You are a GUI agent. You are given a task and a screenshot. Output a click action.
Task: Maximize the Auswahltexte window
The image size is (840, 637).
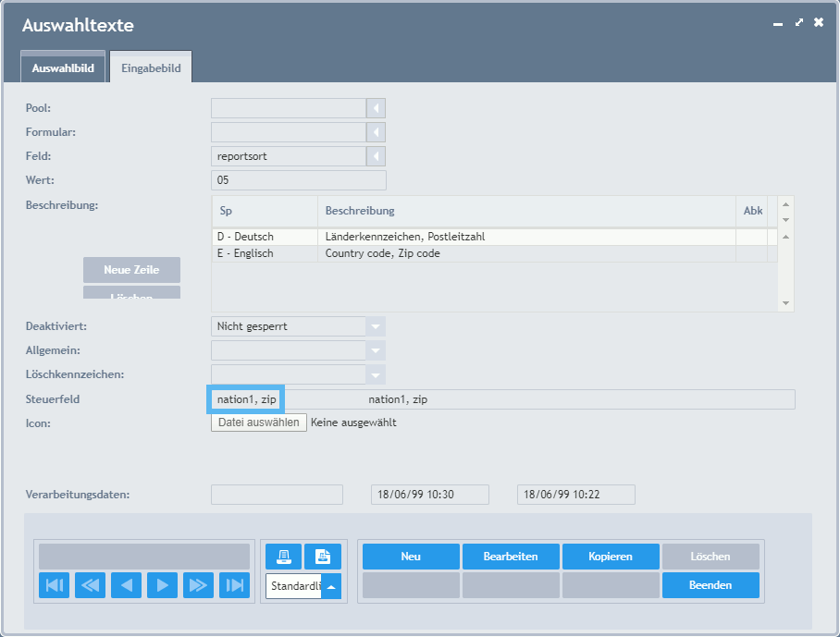[x=798, y=22]
